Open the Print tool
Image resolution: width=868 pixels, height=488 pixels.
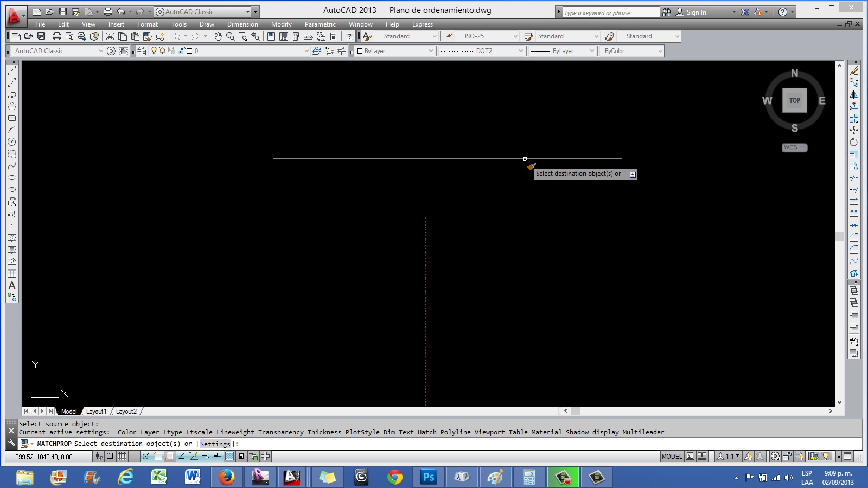pyautogui.click(x=57, y=36)
